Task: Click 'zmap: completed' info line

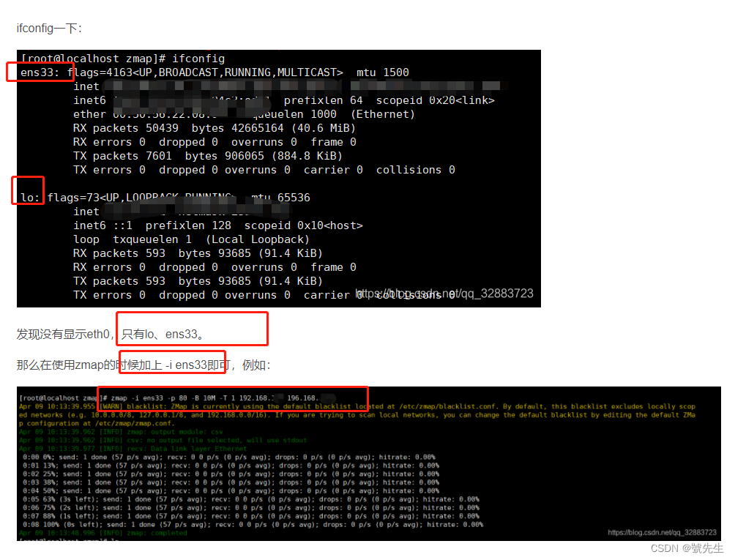Action: pyautogui.click(x=103, y=533)
